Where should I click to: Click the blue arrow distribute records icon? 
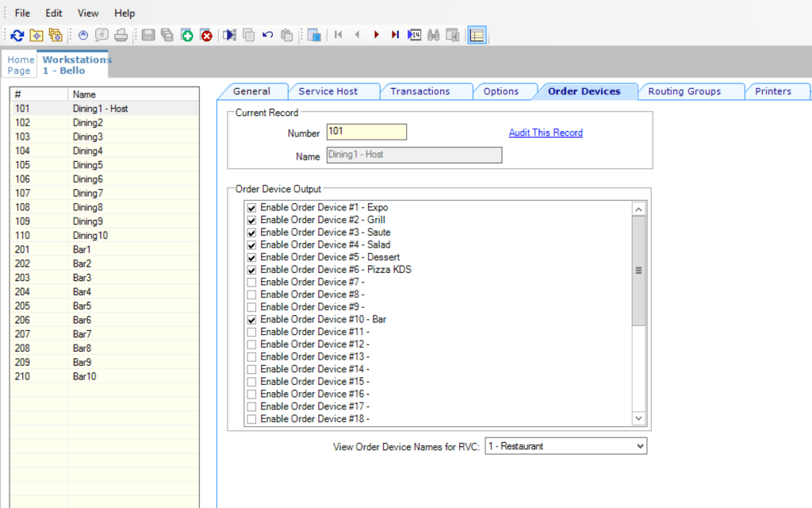(229, 35)
